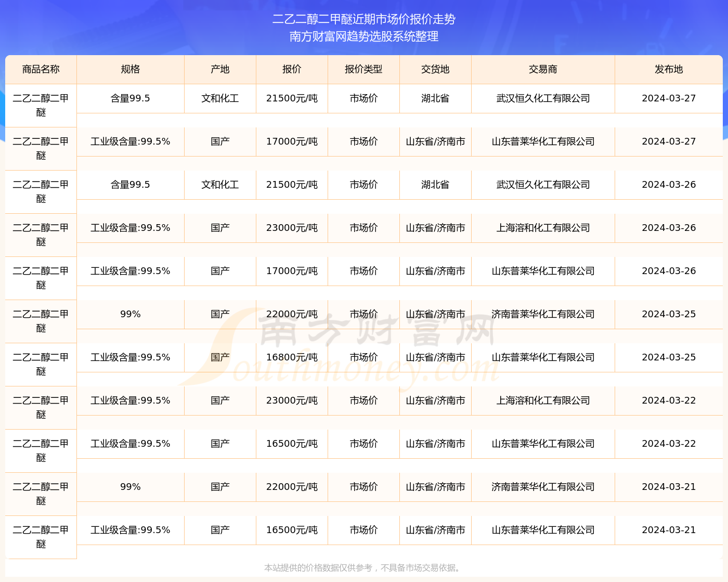The height and width of the screenshot is (582, 728).
Task: Click the 商品名称 column header
Action: pos(41,69)
